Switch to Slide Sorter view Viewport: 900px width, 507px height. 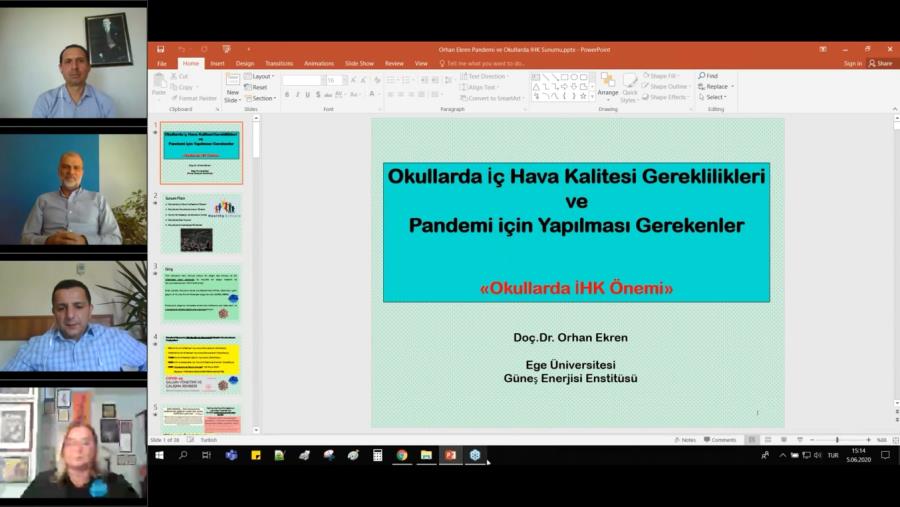click(768, 440)
